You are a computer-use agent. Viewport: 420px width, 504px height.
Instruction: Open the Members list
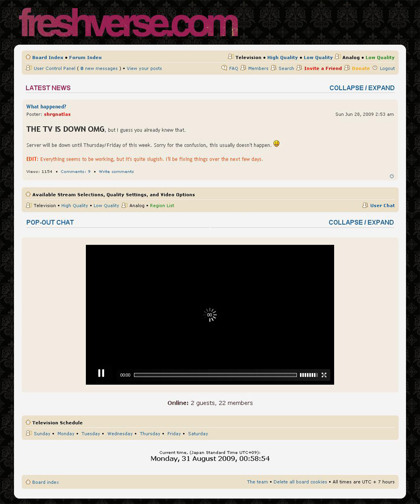point(258,69)
